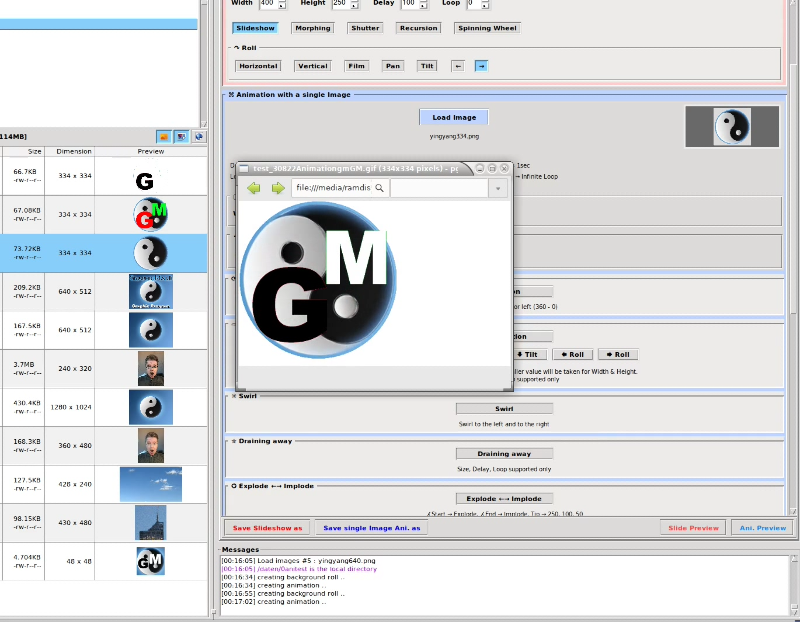
Task: Select the 48 x 48 GM icon thumbnail
Action: pyautogui.click(x=151, y=561)
